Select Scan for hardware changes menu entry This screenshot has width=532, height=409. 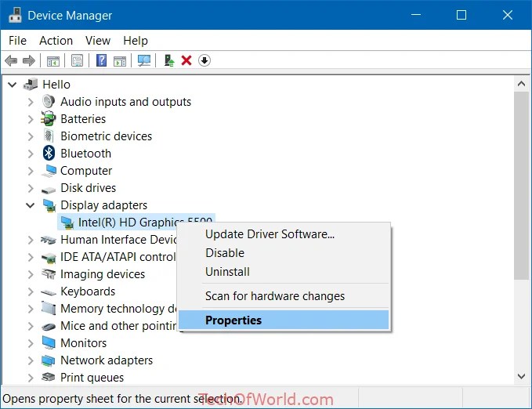[284, 296]
